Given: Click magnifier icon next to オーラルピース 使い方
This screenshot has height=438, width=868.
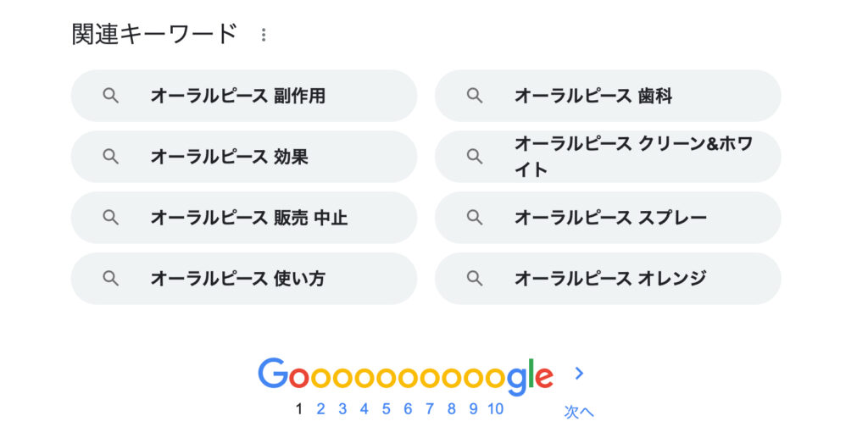Looking at the screenshot, I should coord(111,278).
